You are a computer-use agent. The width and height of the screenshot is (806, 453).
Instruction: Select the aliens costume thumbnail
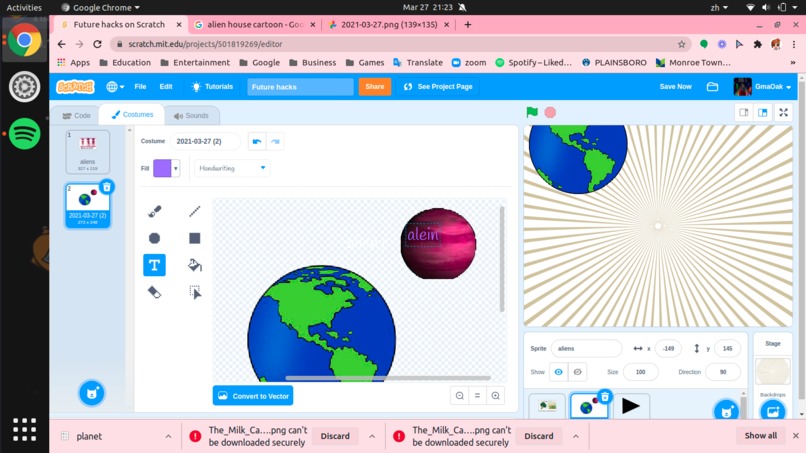(x=88, y=152)
